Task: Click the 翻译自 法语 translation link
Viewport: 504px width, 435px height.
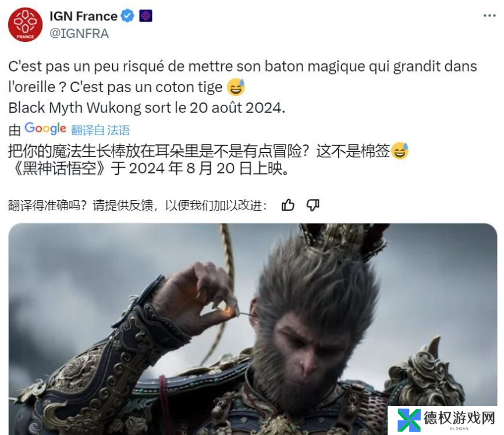Action: [100, 130]
